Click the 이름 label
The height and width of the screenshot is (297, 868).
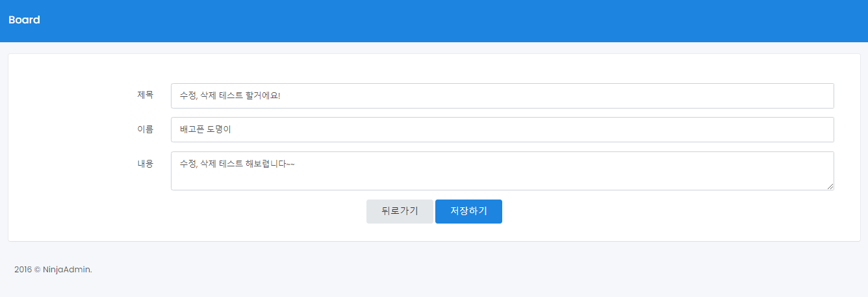145,129
